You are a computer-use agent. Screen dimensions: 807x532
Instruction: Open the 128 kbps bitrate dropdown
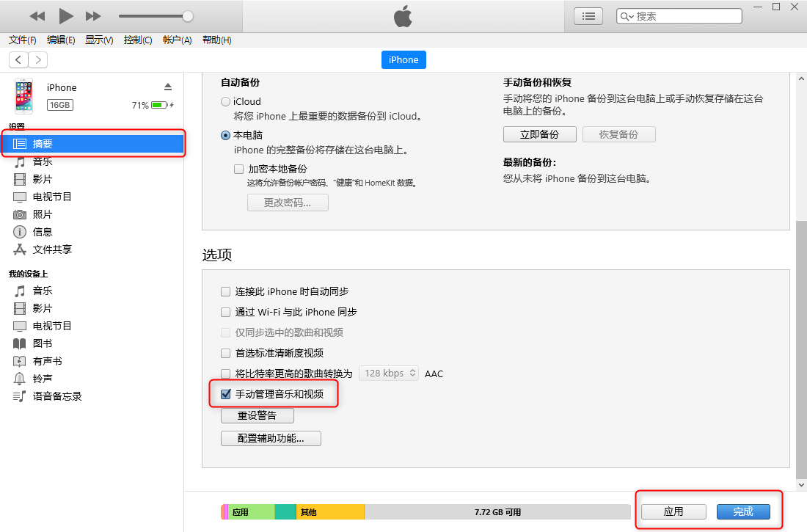389,374
